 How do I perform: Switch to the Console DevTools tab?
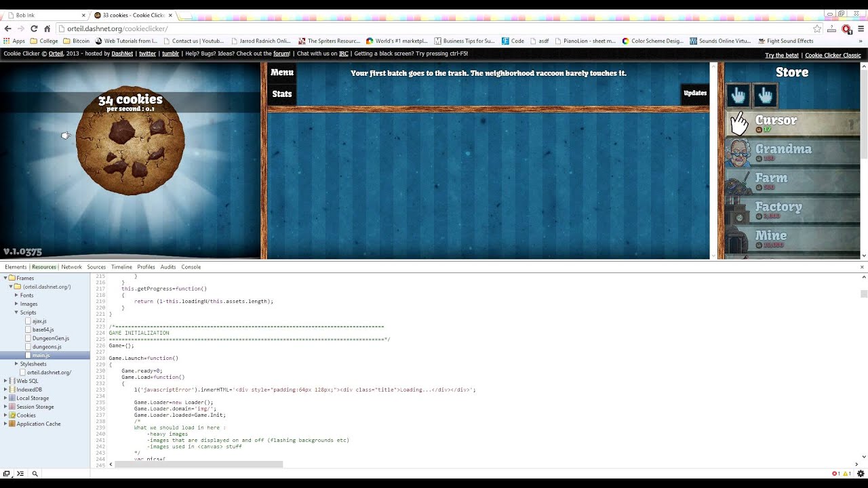(191, 267)
